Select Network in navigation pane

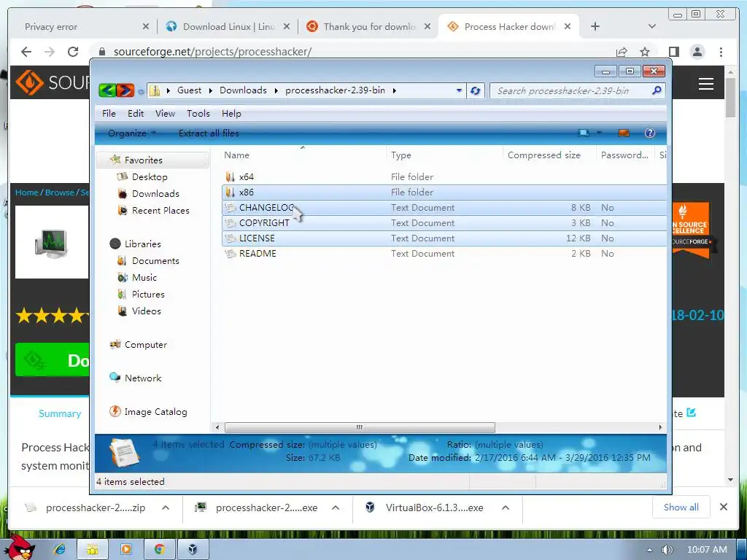point(142,378)
